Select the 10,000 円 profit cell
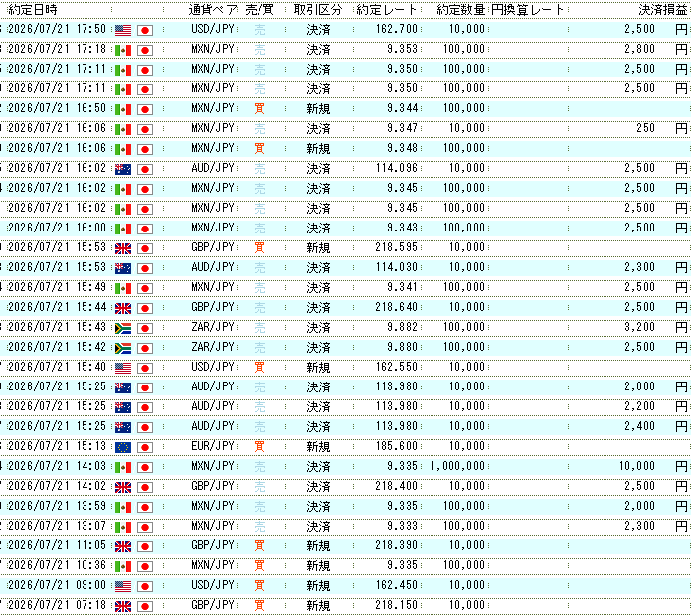The height and width of the screenshot is (616, 691). click(653, 466)
